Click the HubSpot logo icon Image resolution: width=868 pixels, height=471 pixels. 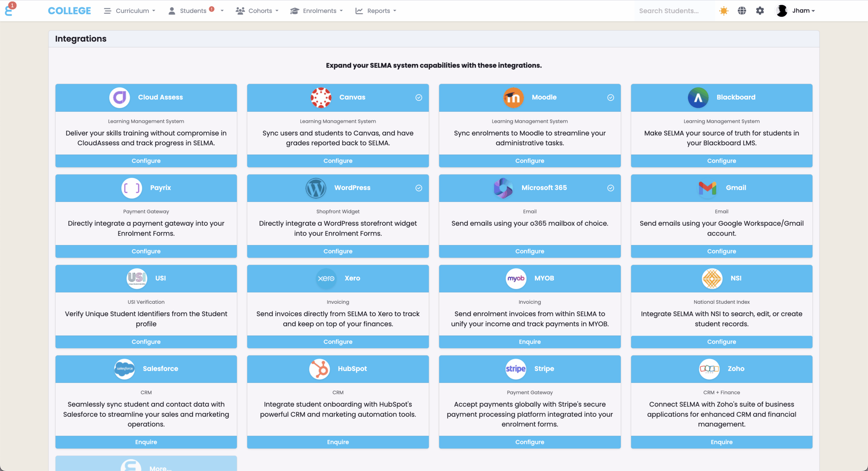[x=319, y=369]
